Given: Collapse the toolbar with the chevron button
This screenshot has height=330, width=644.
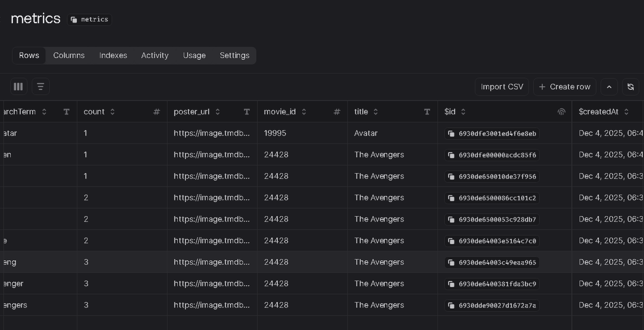Looking at the screenshot, I should point(609,87).
